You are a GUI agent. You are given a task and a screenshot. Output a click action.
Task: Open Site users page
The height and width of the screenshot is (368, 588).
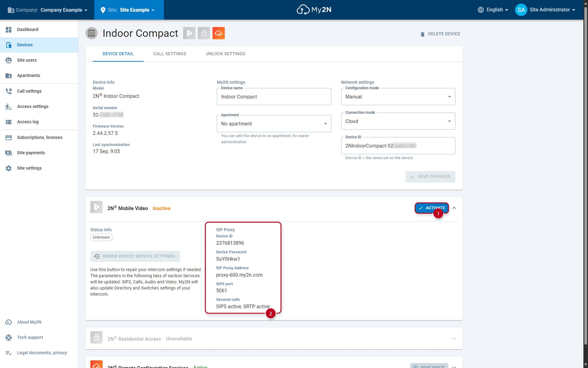coord(39,60)
